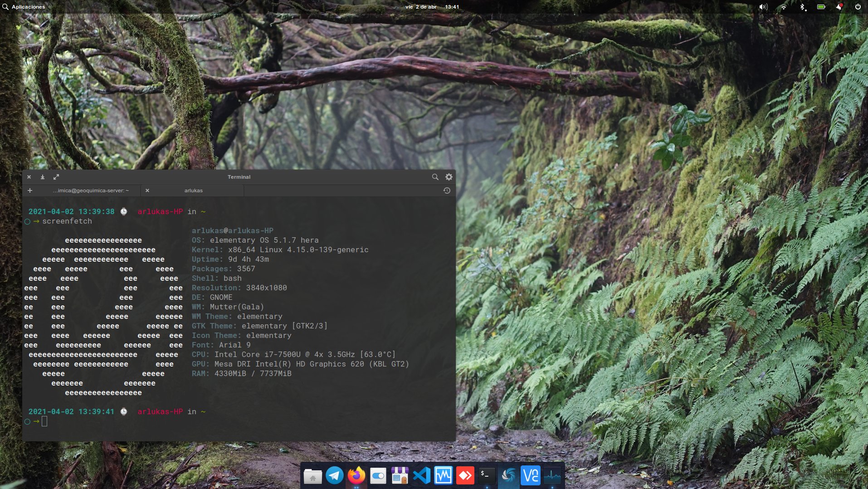Open the closed tabs history button
Viewport: 868px width, 489px height.
[x=447, y=191]
